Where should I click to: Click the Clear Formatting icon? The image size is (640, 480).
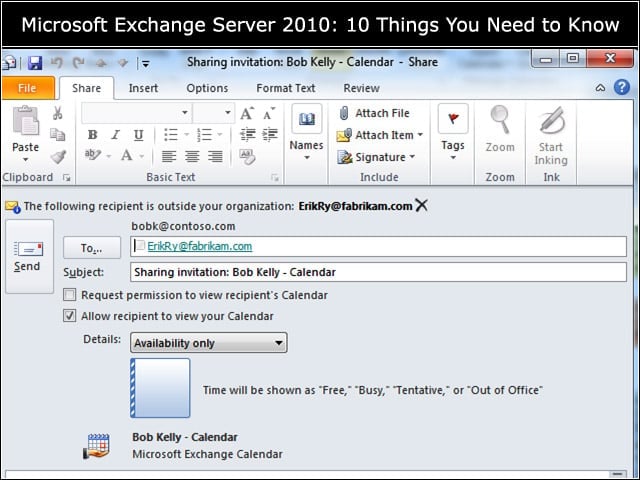[x=247, y=157]
